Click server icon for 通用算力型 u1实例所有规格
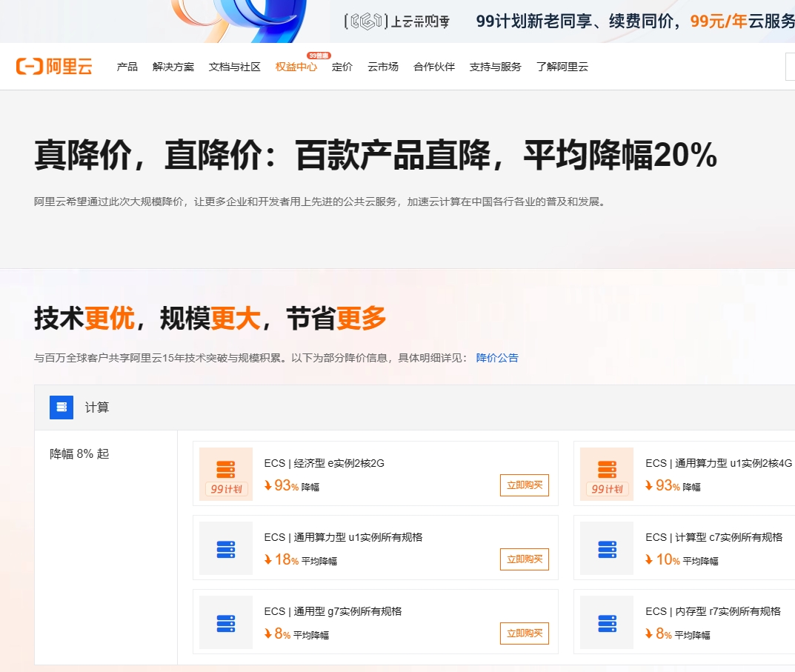This screenshot has height=672, width=795. click(x=226, y=548)
